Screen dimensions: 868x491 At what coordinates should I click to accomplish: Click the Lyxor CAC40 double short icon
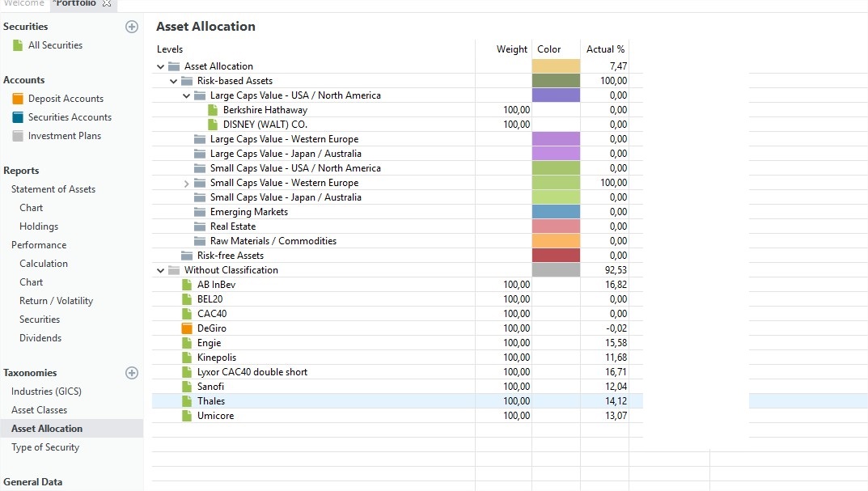click(187, 372)
